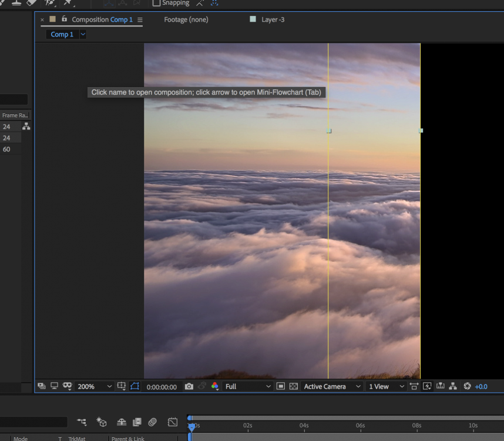Open the channel and color management icon

pos(214,386)
